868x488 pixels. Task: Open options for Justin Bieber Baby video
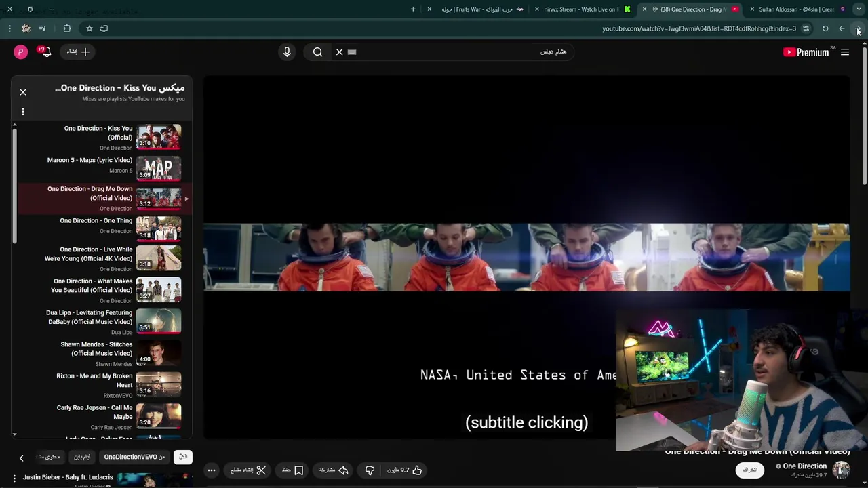[x=14, y=479]
